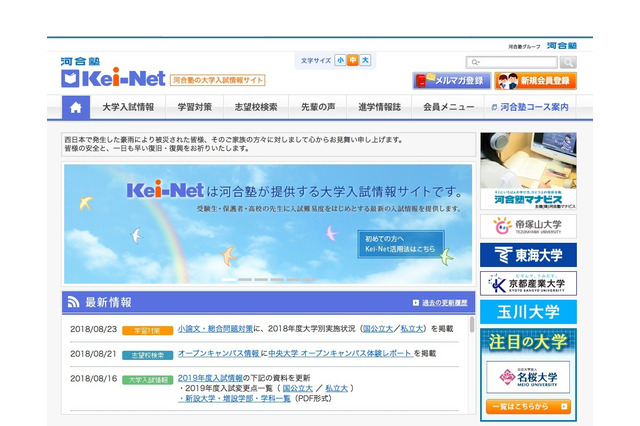Screen dimensions: 640x426
Task: Open the 河合塾マナビス banner
Action: coord(528,171)
